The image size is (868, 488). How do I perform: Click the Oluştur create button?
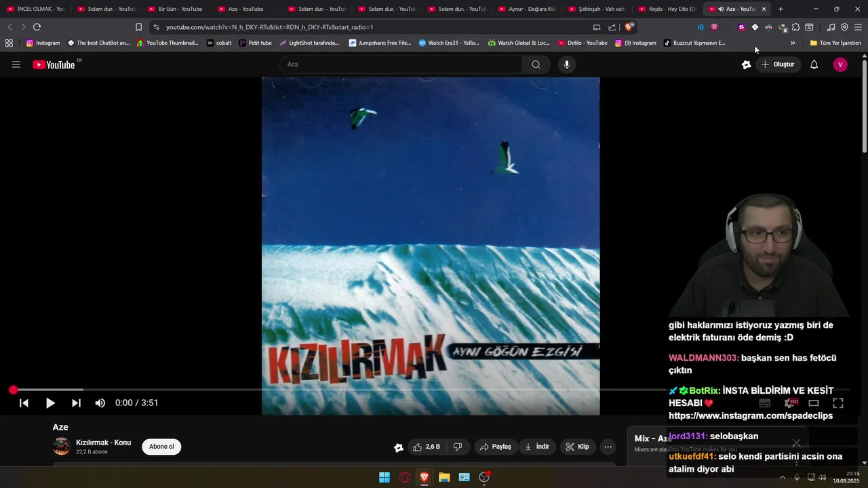pyautogui.click(x=777, y=64)
